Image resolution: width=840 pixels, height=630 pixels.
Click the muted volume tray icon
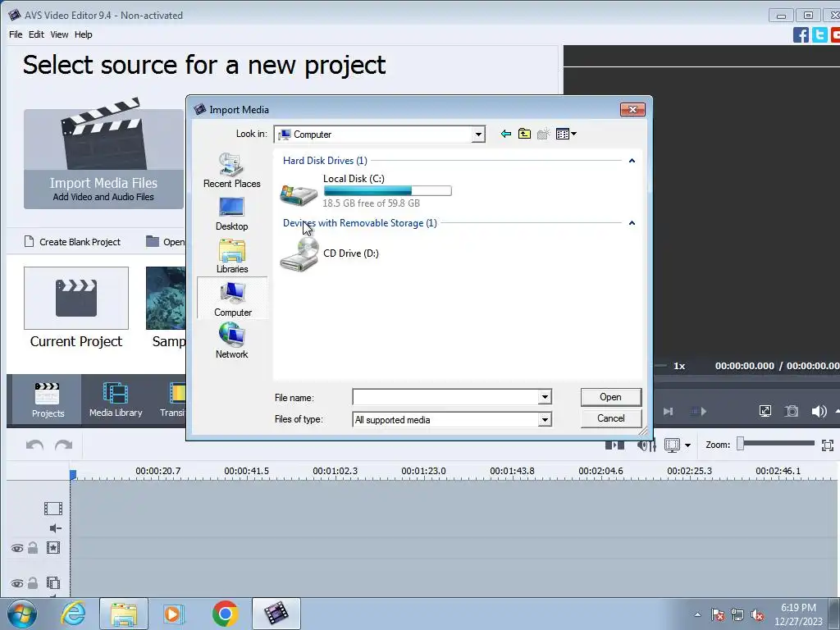[757, 615]
